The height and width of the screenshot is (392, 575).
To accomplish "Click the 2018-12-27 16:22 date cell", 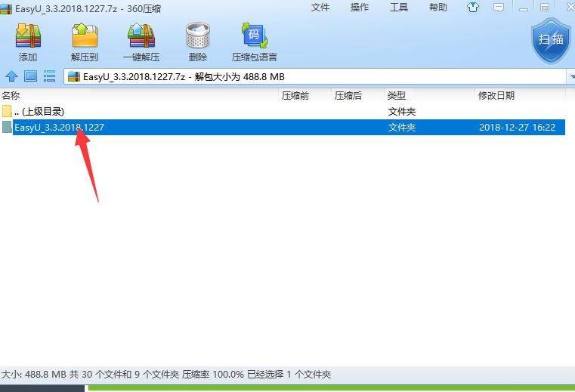I will point(517,127).
